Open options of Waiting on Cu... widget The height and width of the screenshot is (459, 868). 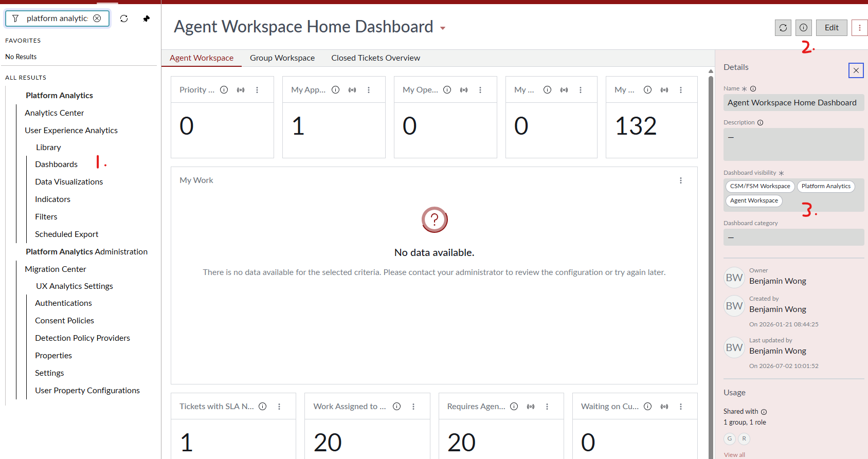681,407
